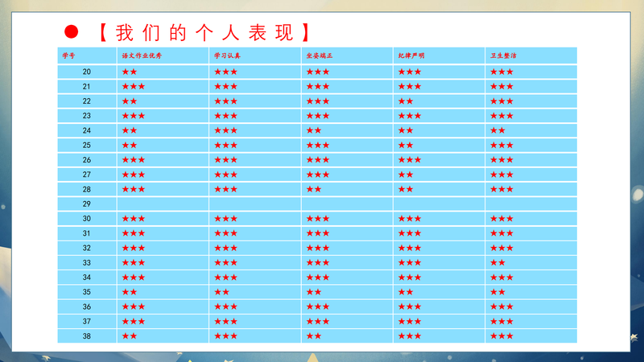Viewport: 644px width, 362px height.
Task: Click the empty 语文作业优秀 cell in row 29
Action: pos(163,204)
